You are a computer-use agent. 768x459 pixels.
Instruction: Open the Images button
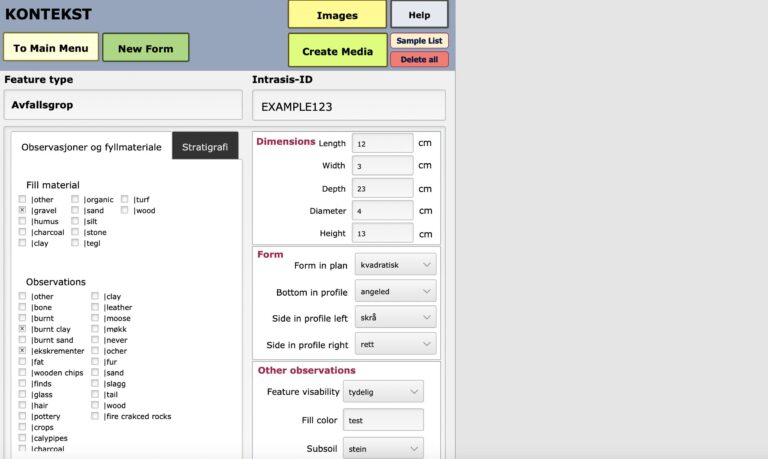pyautogui.click(x=337, y=15)
